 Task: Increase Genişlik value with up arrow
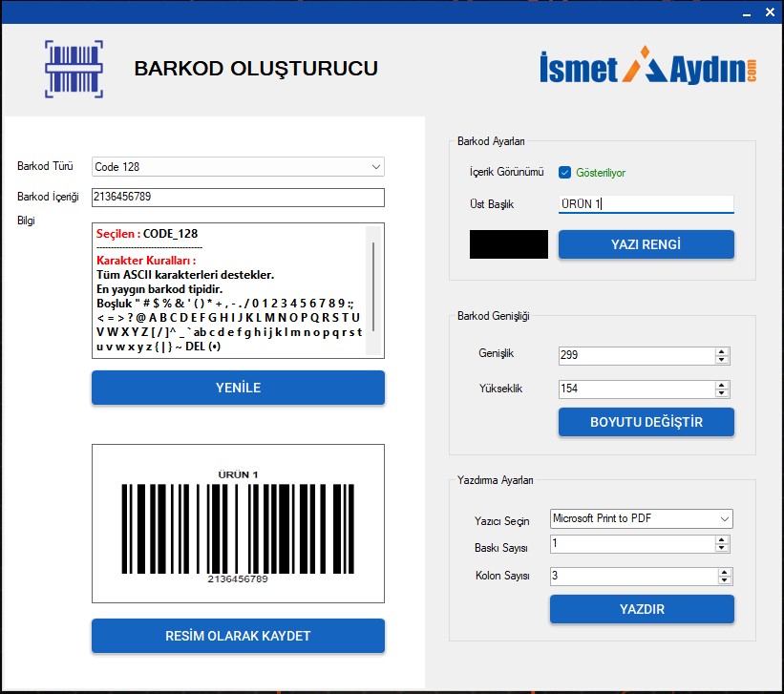pos(722,351)
